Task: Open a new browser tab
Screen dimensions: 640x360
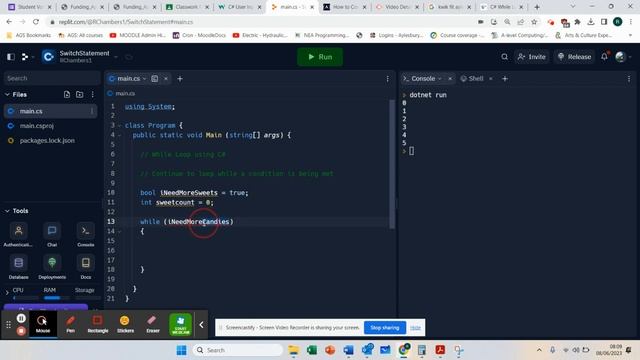Action: (537, 7)
